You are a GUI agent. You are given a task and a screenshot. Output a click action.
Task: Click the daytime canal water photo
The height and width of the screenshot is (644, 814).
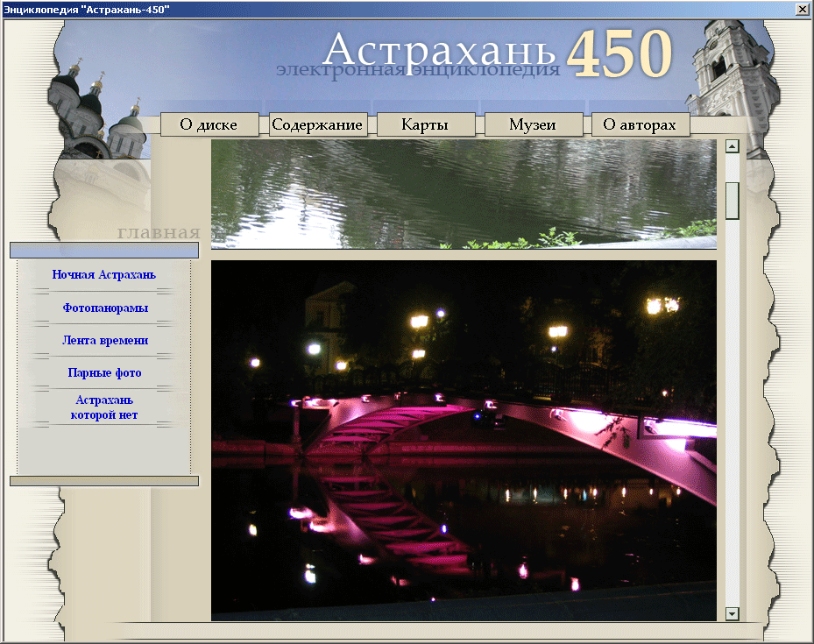464,195
